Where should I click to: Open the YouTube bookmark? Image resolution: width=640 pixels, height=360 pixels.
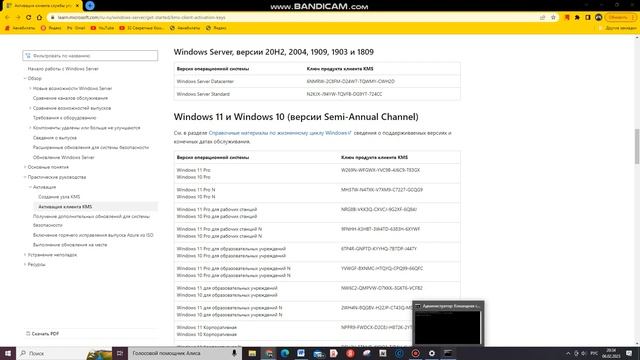coord(102,28)
